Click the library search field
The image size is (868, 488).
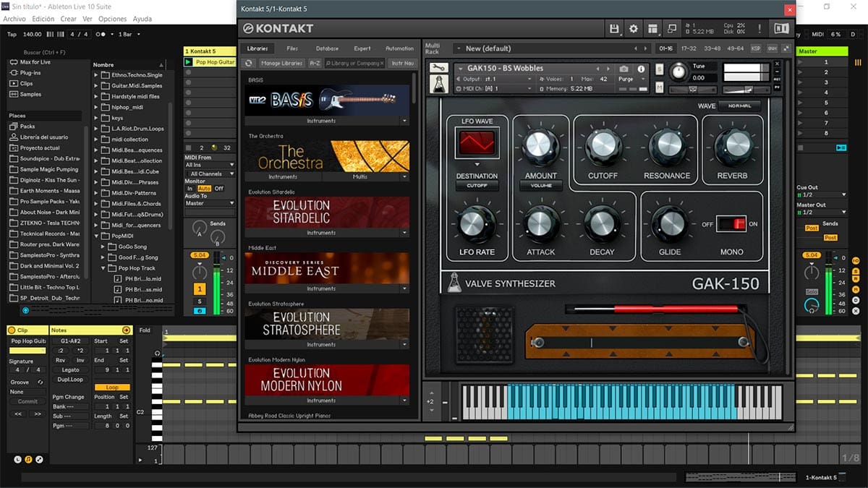[x=354, y=63]
